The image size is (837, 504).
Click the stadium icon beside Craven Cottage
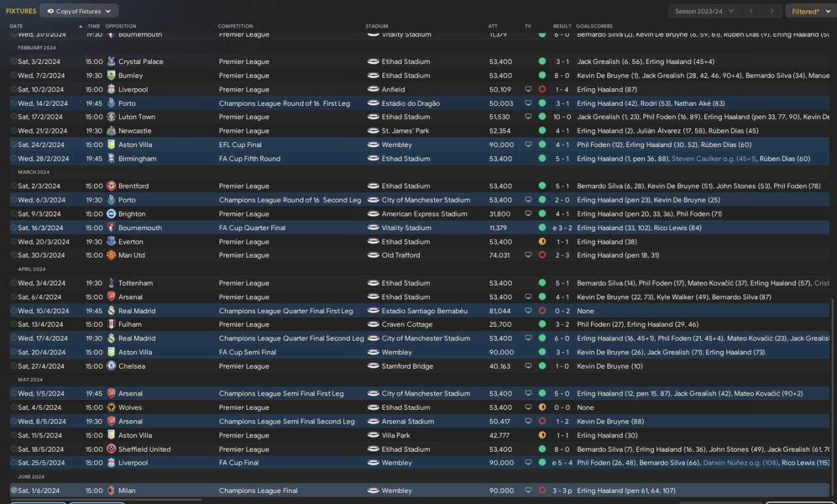(373, 324)
